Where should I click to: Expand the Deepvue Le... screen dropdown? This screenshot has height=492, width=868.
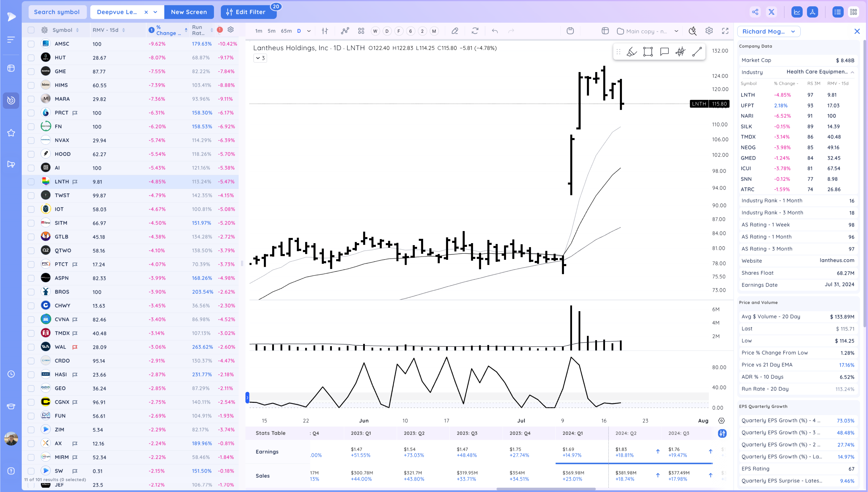coord(155,12)
